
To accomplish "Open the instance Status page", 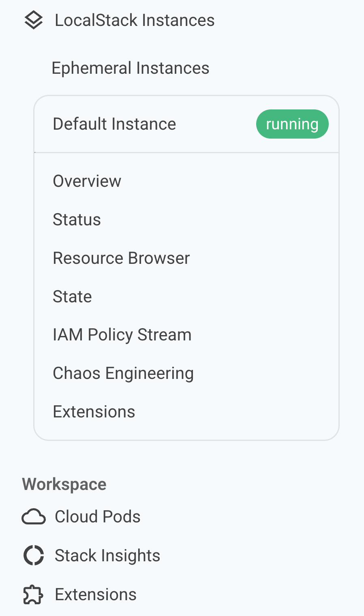I will point(77,220).
